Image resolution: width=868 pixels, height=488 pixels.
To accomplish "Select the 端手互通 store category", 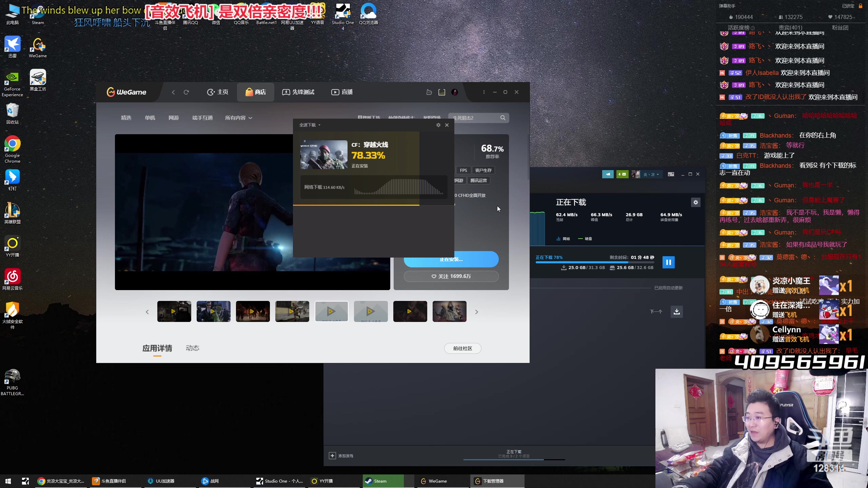I will tap(202, 118).
